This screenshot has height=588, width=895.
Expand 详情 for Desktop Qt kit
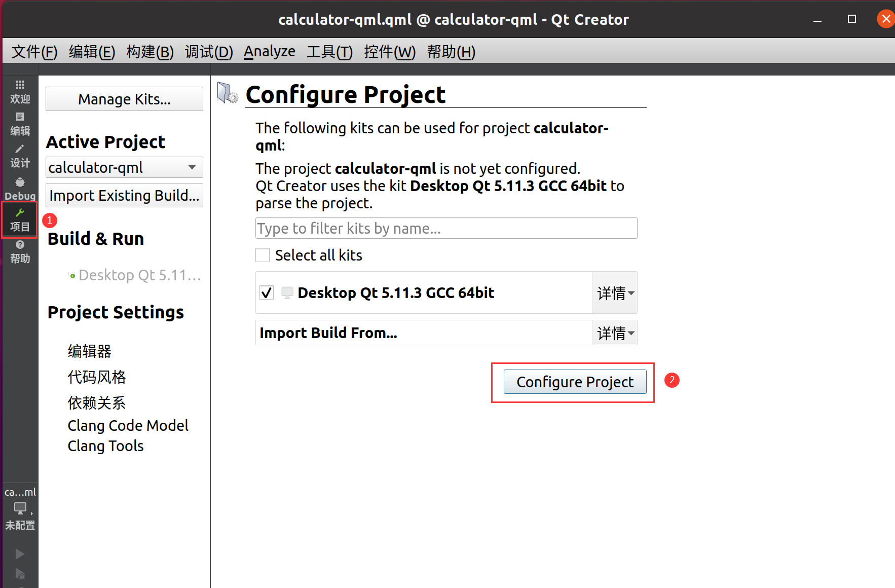click(x=615, y=292)
